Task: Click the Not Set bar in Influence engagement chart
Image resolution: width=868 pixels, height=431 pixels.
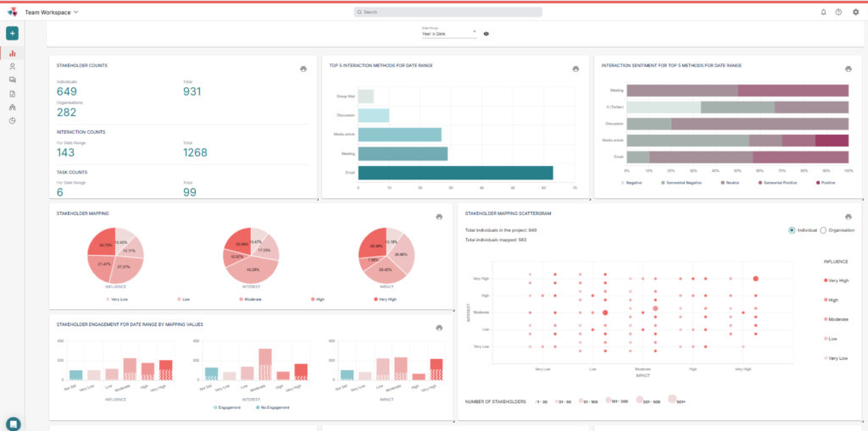Action: coord(75,375)
